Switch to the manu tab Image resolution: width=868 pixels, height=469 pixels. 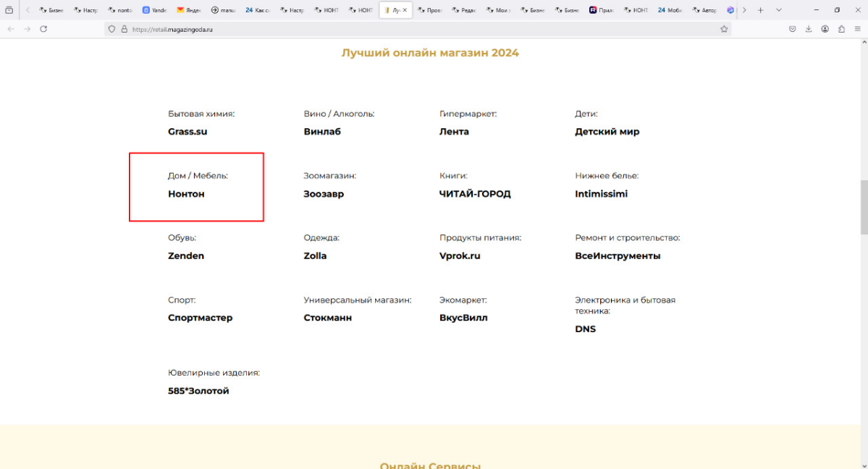coord(223,10)
